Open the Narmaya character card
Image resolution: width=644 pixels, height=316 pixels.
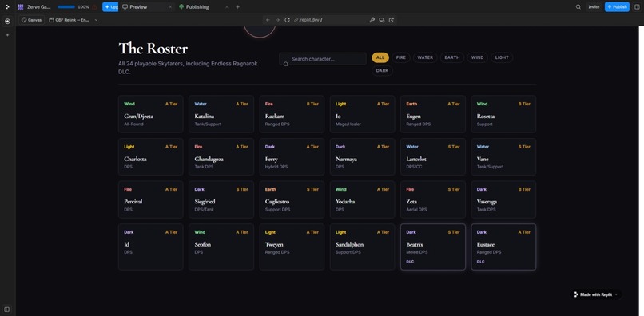(x=363, y=156)
